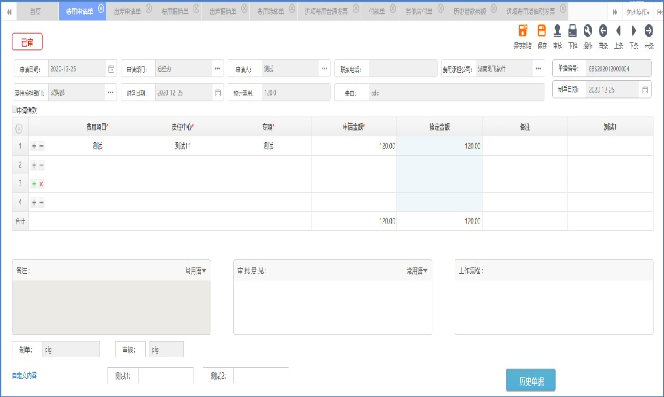The width and height of the screenshot is (664, 397).
Task: Click row number 1 in the table
Action: (20, 146)
